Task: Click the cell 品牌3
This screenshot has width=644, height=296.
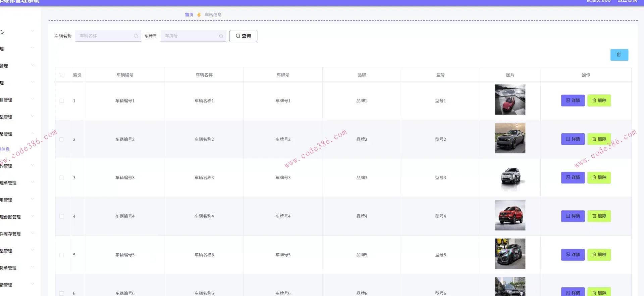Action: (x=362, y=178)
